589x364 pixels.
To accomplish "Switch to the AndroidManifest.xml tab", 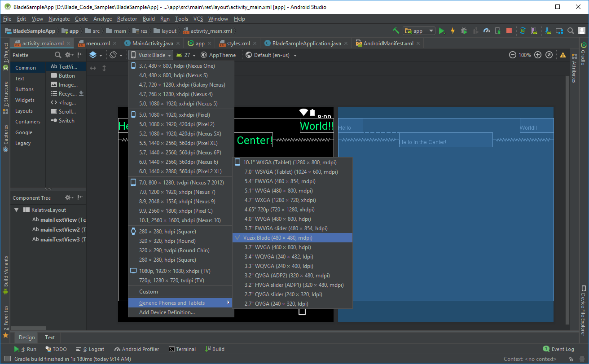I will [x=388, y=44].
